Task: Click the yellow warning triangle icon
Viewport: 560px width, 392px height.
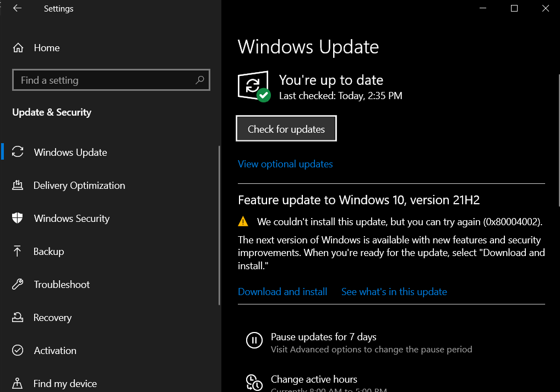Action: click(x=243, y=221)
